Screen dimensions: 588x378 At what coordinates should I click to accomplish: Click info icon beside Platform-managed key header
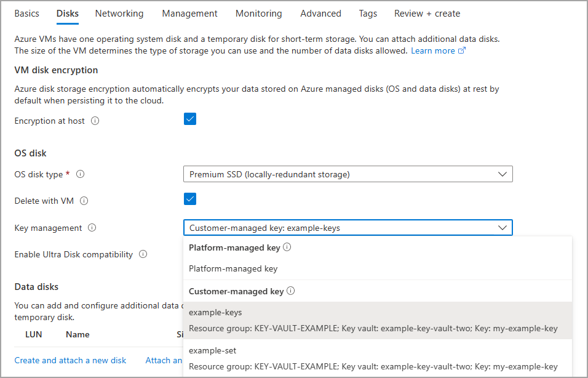(287, 247)
